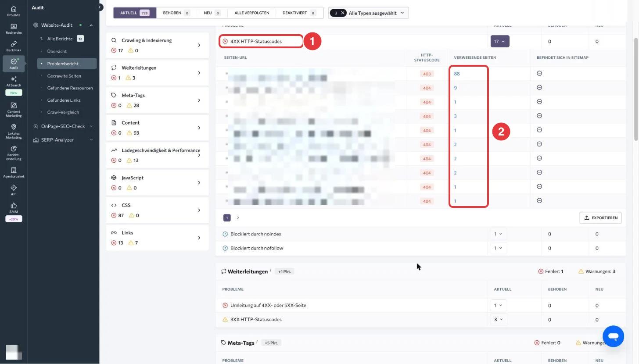Viewport: 639px width, 364px height.
Task: Switch to the Neu tab
Action: 212,13
